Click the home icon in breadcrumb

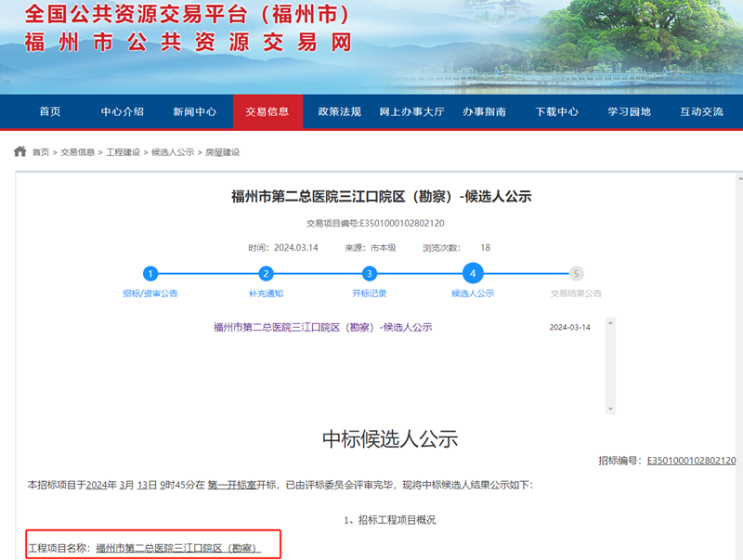click(20, 151)
